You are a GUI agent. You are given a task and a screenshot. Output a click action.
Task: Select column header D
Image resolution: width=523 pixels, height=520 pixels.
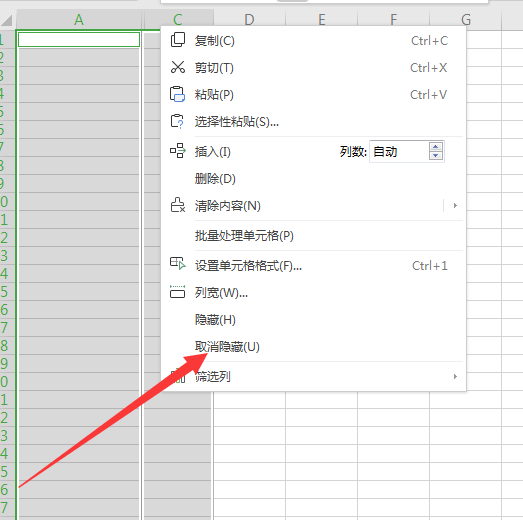point(249,19)
